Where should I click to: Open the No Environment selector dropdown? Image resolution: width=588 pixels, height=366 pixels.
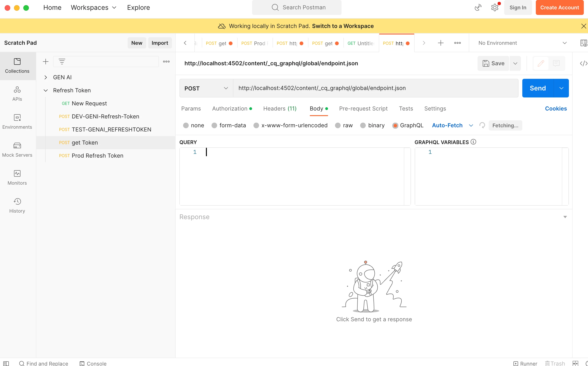click(522, 43)
